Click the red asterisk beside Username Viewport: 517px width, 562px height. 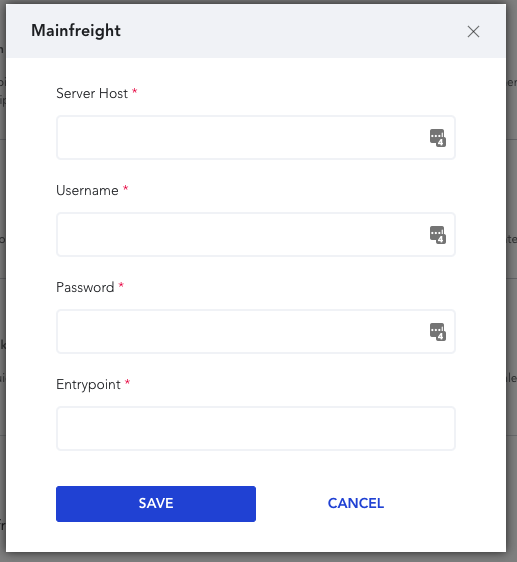coord(125,187)
